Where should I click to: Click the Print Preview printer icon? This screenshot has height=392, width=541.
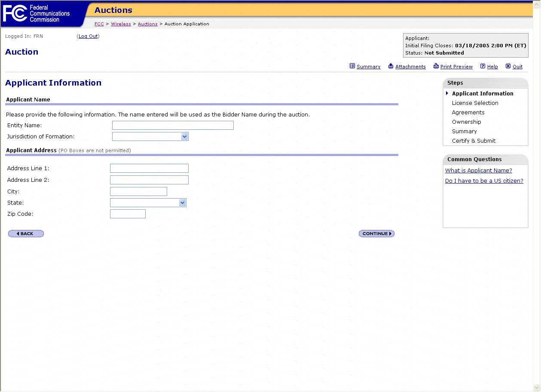[x=436, y=66]
